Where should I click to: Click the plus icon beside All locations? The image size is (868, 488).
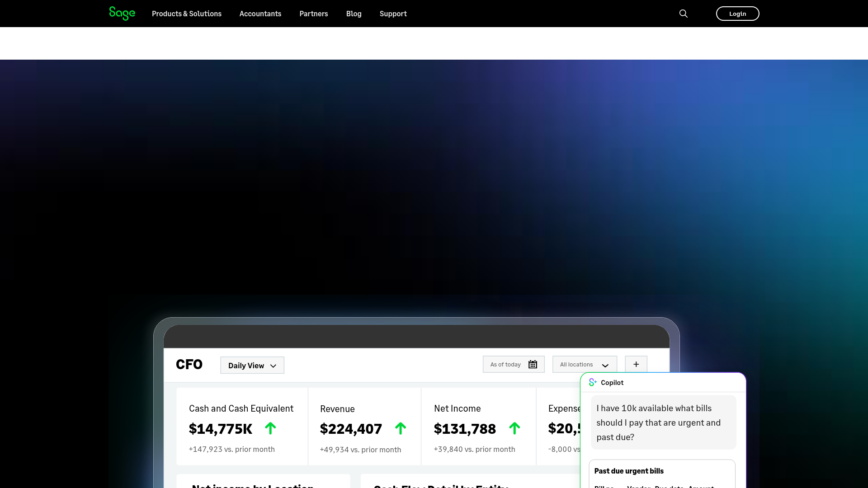[636, 364]
